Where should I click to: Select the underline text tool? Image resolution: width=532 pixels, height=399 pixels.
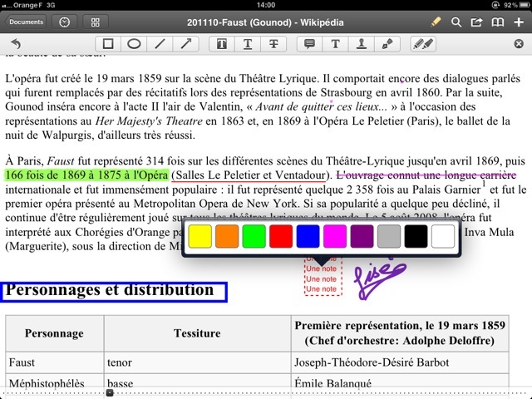[248, 43]
